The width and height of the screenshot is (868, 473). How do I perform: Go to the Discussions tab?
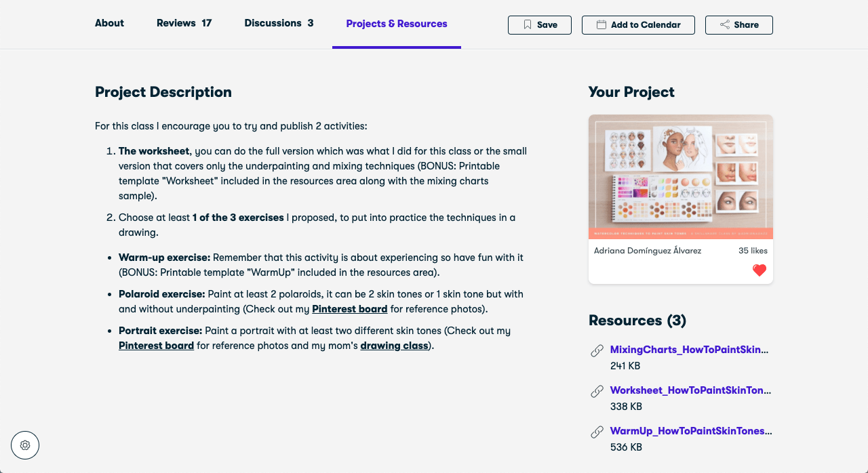pos(279,23)
